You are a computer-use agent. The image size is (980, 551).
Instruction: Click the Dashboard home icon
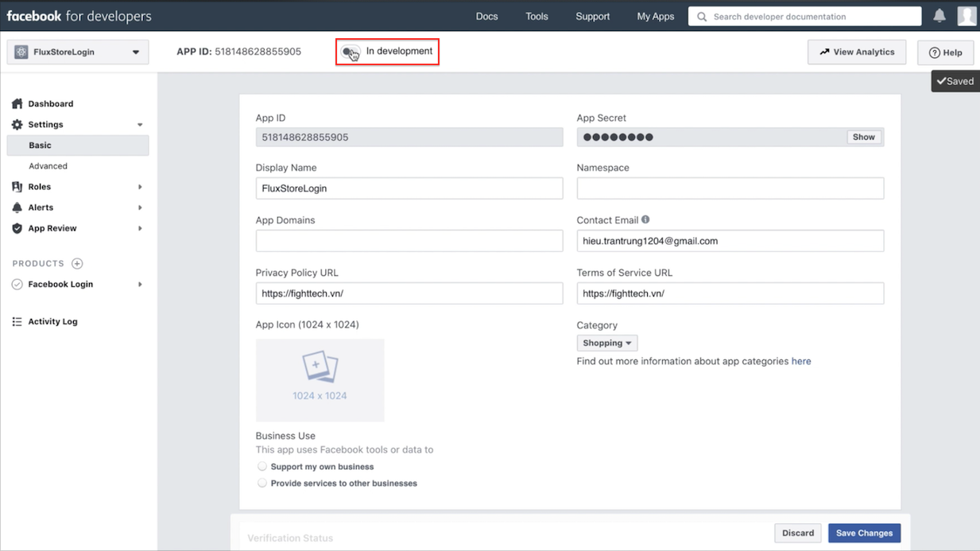(x=17, y=104)
